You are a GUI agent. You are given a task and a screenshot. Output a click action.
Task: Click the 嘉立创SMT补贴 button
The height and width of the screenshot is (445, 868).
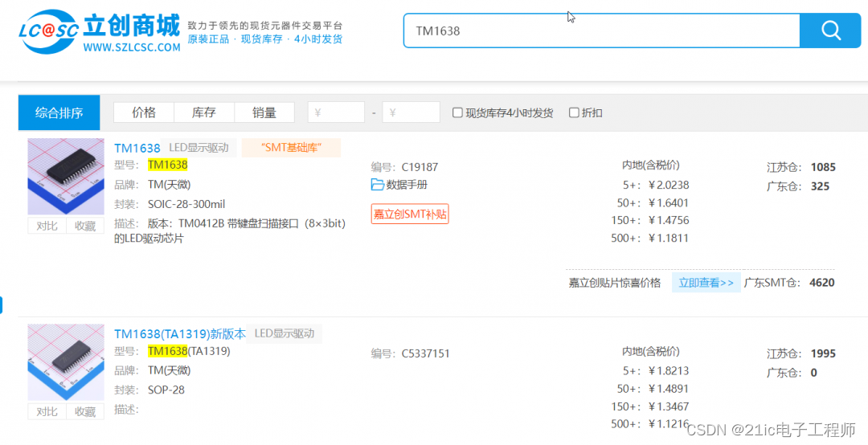point(410,214)
